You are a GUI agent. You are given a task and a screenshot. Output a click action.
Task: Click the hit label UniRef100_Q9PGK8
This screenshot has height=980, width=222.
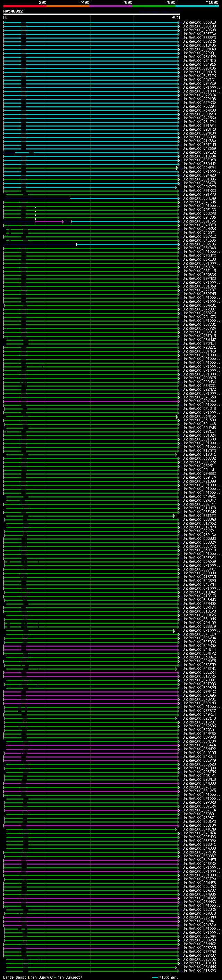[x=199, y=802]
